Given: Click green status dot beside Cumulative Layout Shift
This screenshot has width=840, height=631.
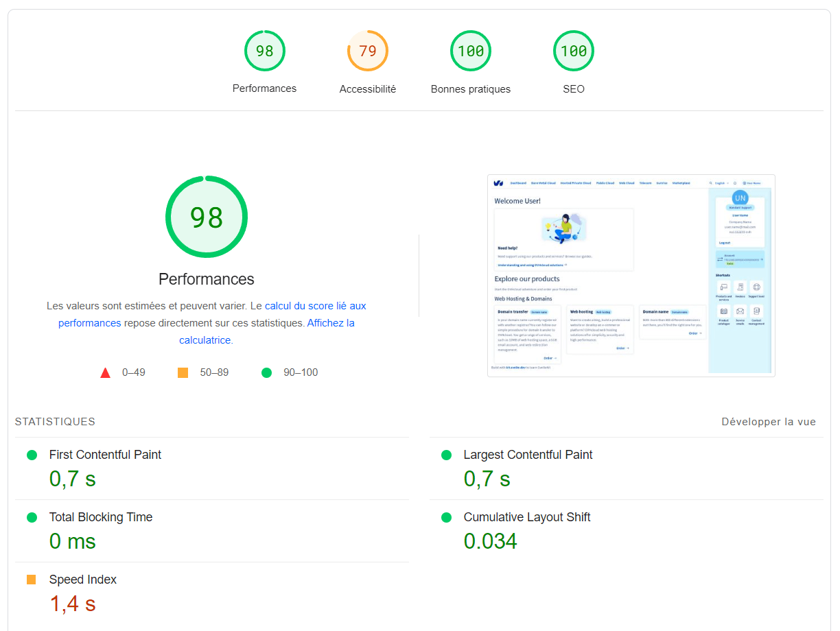Looking at the screenshot, I should point(446,517).
